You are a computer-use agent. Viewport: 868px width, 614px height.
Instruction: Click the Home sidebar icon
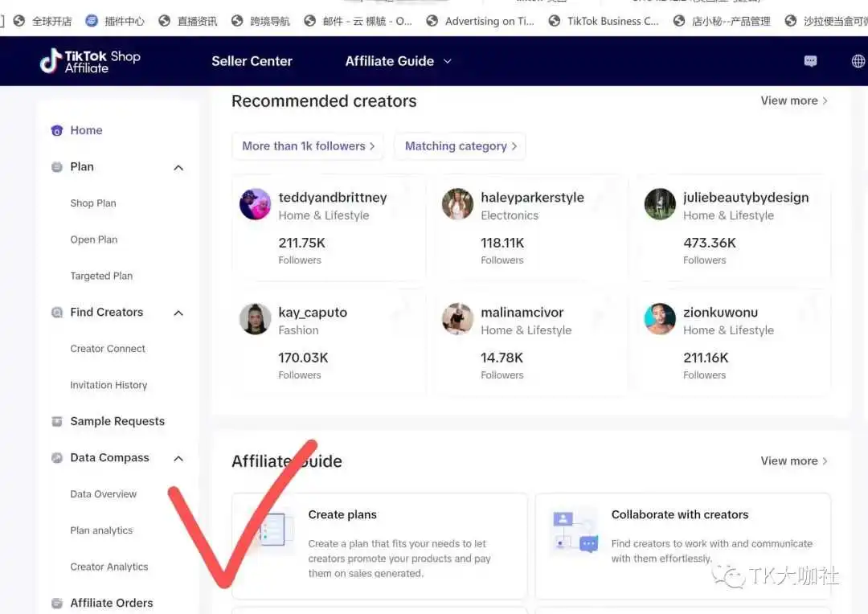57,131
